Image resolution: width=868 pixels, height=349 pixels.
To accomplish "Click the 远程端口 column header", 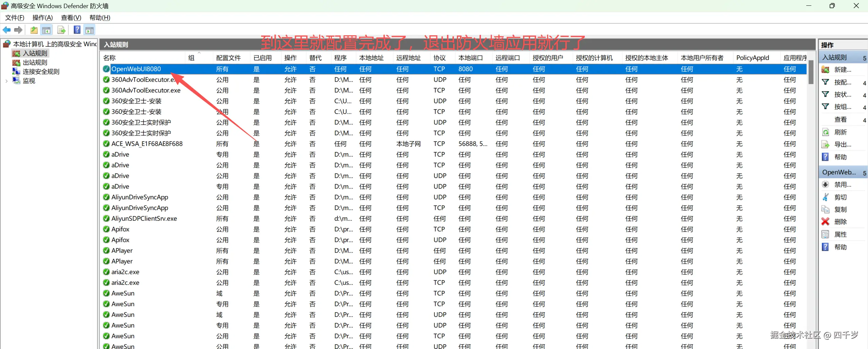I will (x=511, y=58).
